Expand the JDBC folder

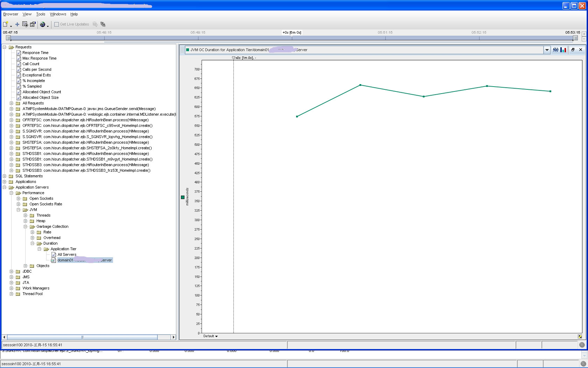coord(11,271)
